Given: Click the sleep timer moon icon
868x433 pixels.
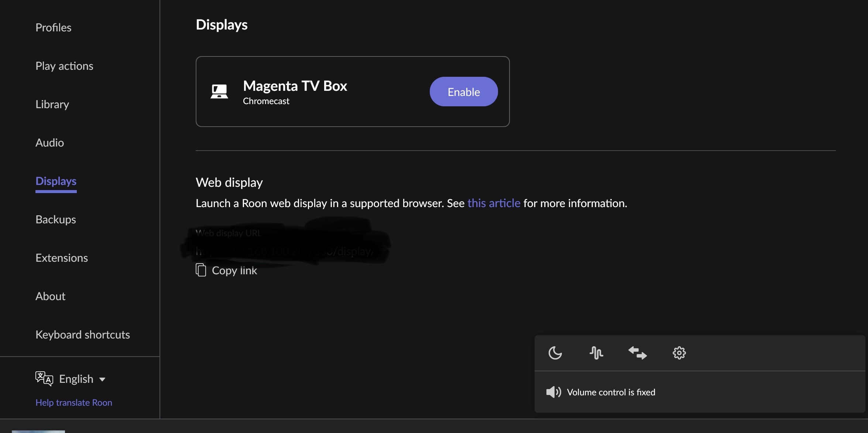Looking at the screenshot, I should [x=555, y=353].
